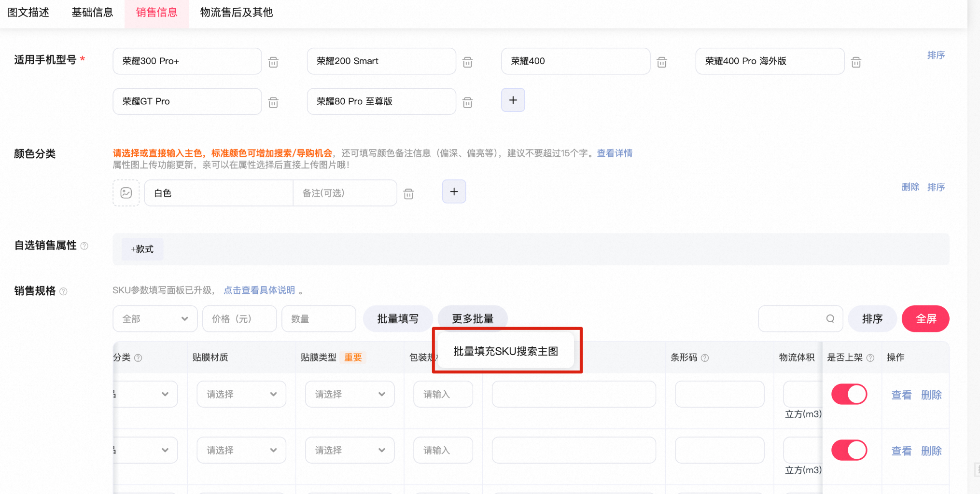Enter fullscreen with the 全屏 button

click(925, 319)
